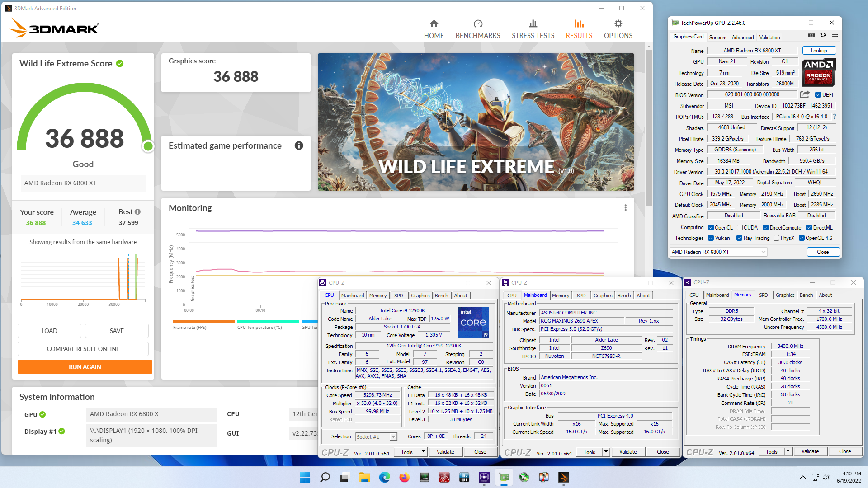Switch to the Validation tab in GPU-Z
This screenshot has height=488, width=868.
769,38
